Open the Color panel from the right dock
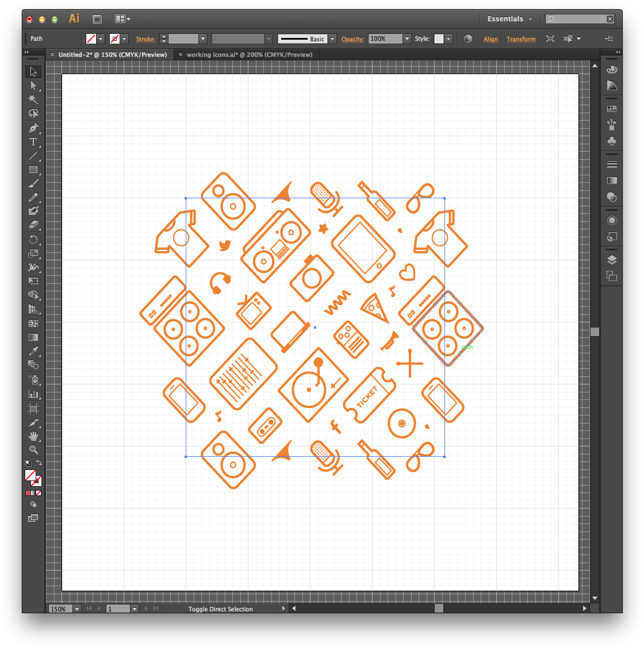The width and height of the screenshot is (644, 647). pos(611,70)
